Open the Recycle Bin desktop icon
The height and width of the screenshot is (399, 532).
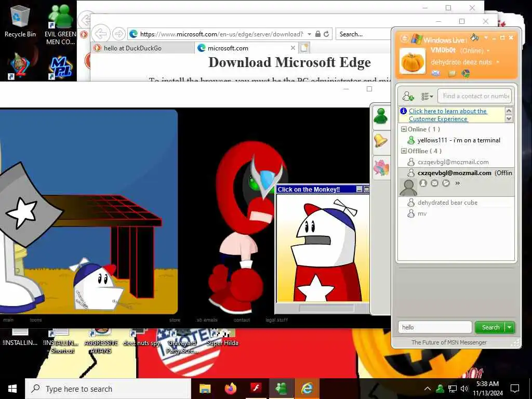click(20, 21)
